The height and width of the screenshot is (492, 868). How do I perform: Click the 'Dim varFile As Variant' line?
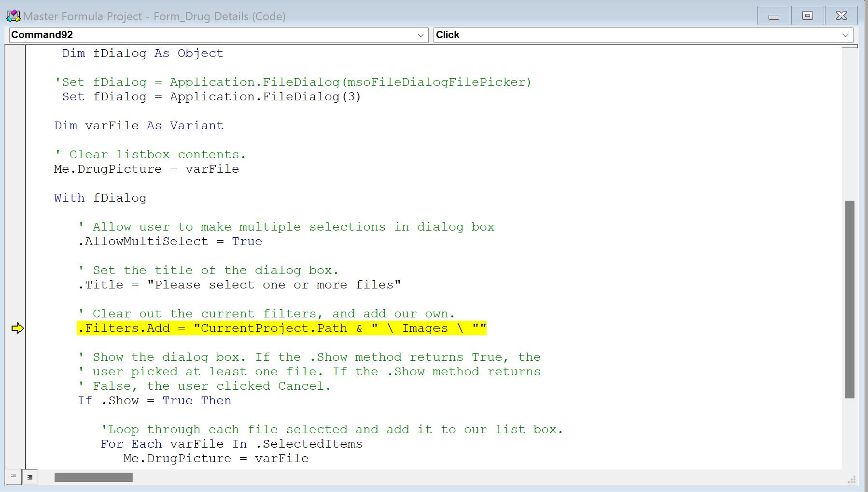click(x=139, y=126)
